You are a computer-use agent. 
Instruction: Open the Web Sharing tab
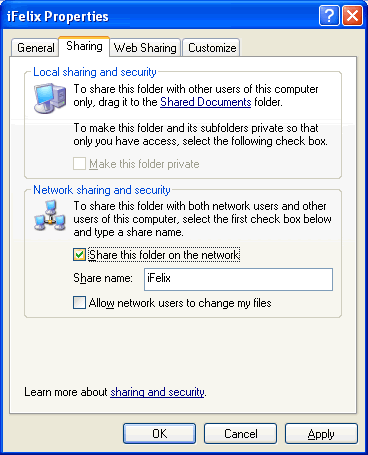[x=145, y=48]
